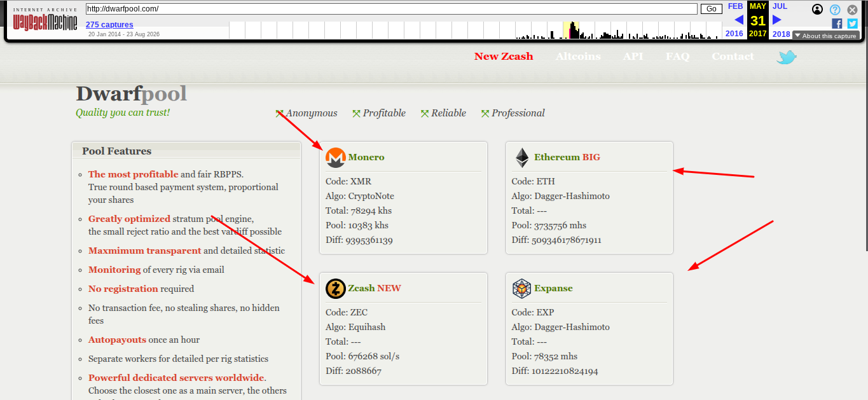
Task: Go to previous capture with left arrow
Action: [x=739, y=20]
